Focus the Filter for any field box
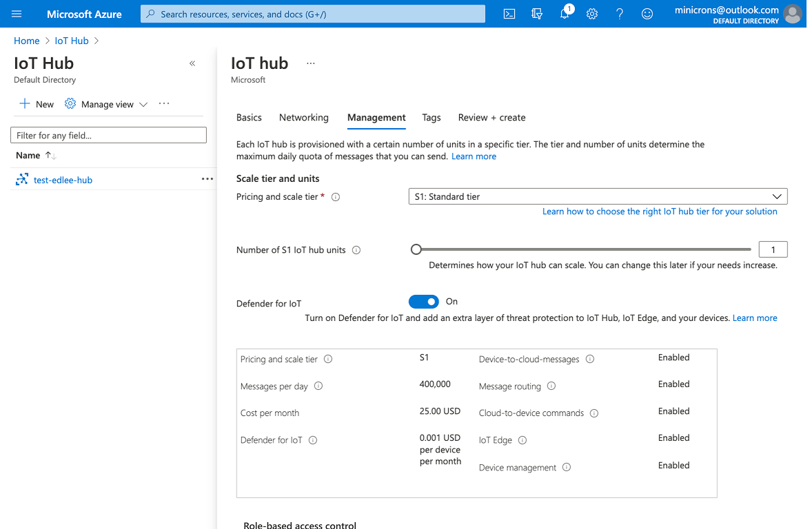The width and height of the screenshot is (812, 529). point(108,135)
